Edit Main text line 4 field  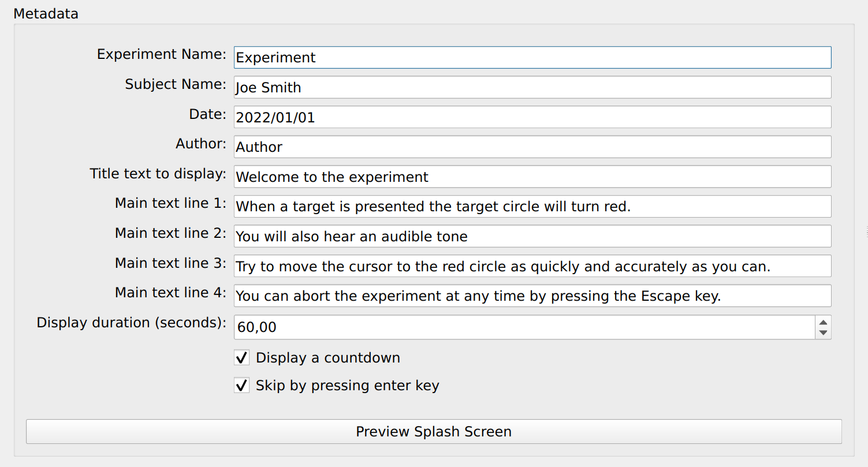coord(532,296)
